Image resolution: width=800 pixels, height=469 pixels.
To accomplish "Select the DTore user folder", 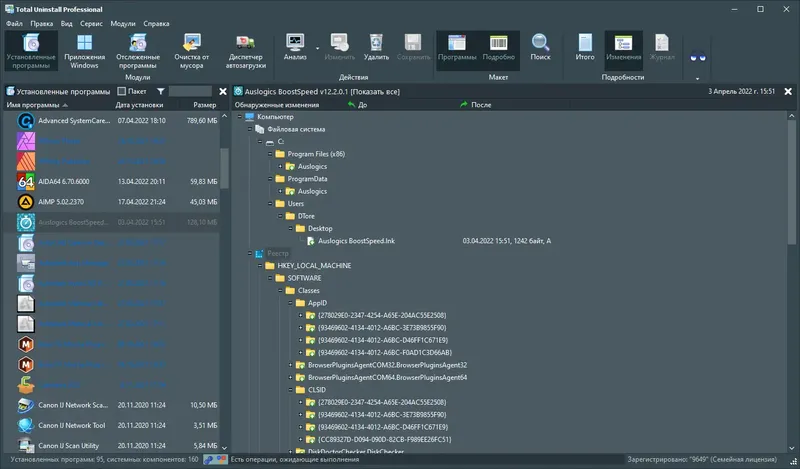I will tap(306, 216).
